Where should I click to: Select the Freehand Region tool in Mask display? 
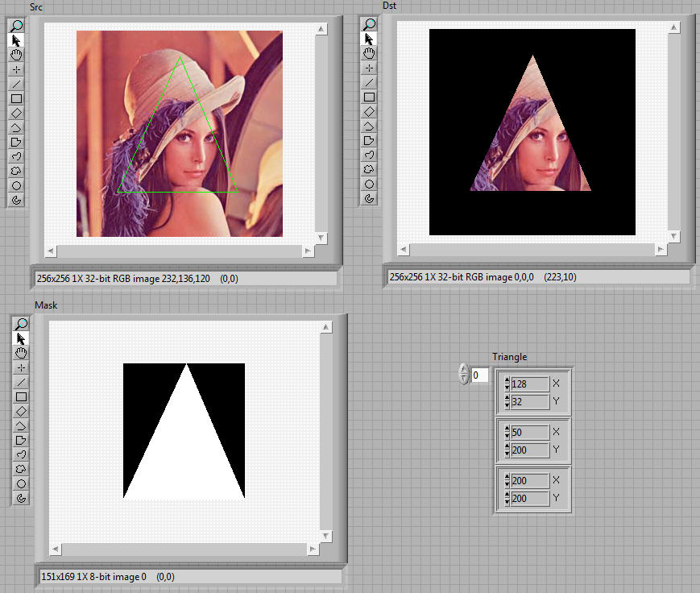coord(21,469)
